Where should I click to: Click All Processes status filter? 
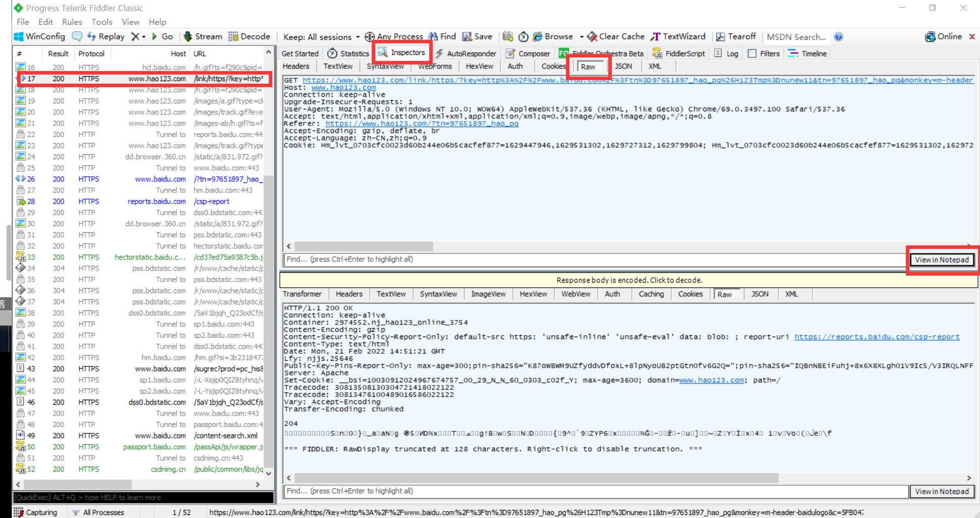coord(98,512)
